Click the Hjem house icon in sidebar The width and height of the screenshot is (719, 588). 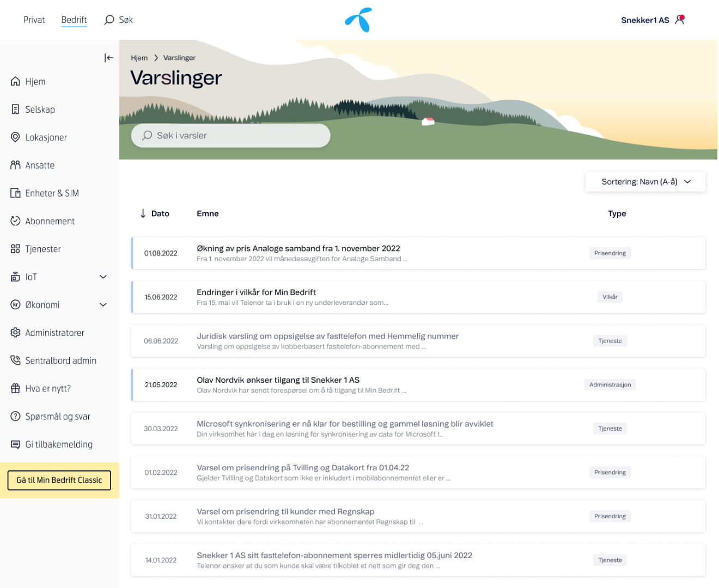15,81
